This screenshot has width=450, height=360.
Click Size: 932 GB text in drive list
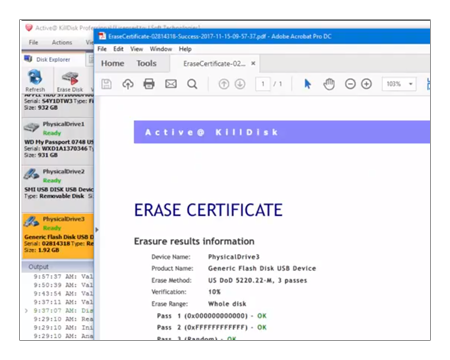click(x=41, y=108)
